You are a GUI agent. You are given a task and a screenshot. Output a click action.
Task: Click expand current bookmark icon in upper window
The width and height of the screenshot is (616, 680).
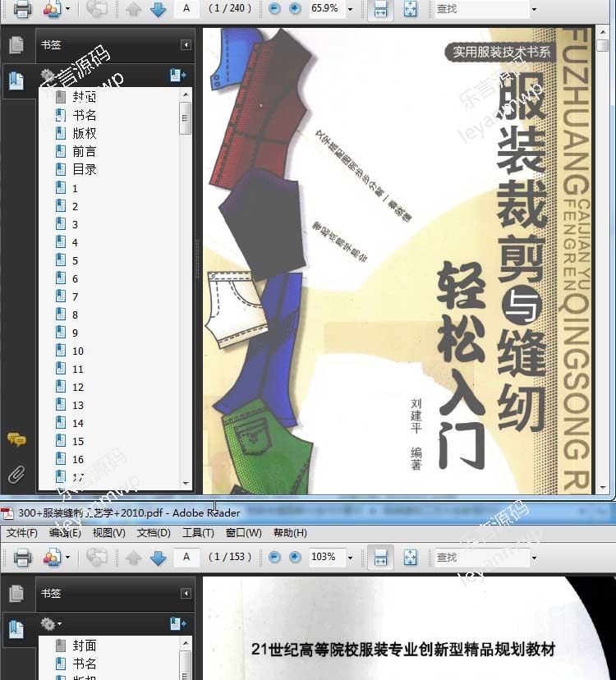177,75
